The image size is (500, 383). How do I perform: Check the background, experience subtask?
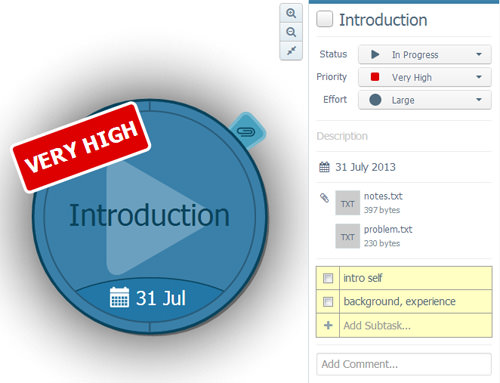pos(328,302)
